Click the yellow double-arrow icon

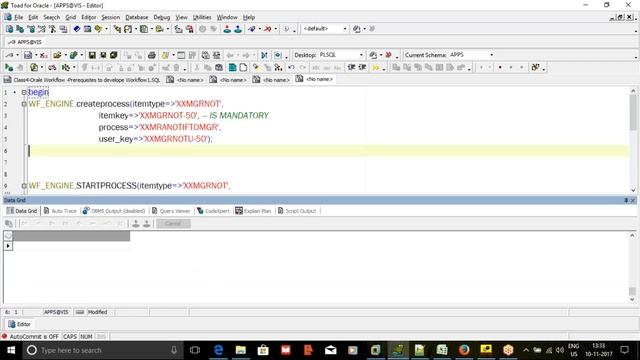point(375,68)
